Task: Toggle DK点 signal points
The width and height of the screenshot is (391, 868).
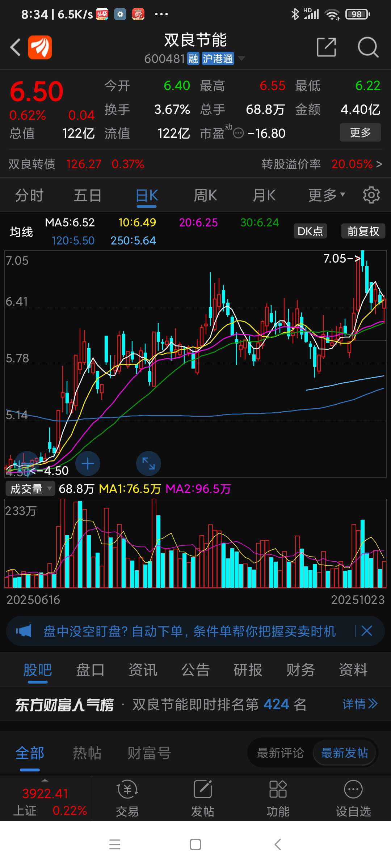Action: [x=310, y=231]
